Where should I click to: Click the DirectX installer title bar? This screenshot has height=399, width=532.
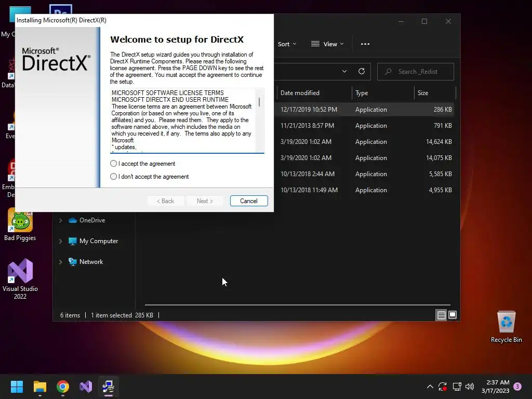pyautogui.click(x=144, y=20)
